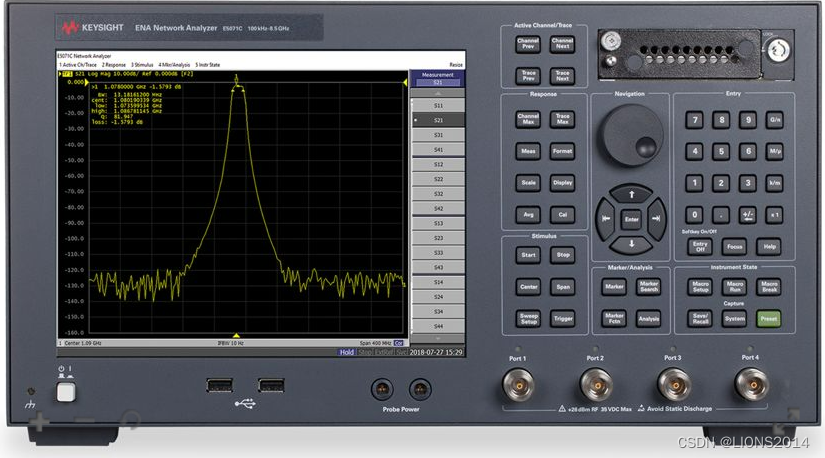Open the 5 Instr State menu

pyautogui.click(x=208, y=65)
